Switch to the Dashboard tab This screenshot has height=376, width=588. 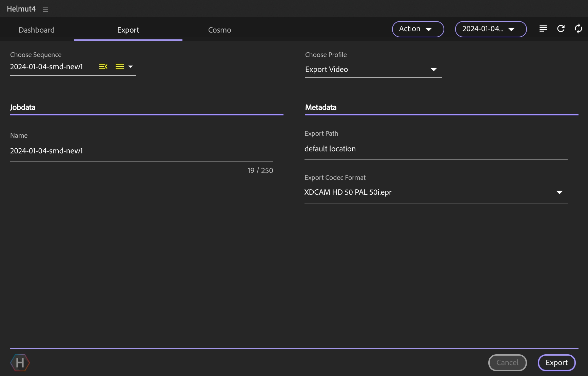click(x=37, y=30)
